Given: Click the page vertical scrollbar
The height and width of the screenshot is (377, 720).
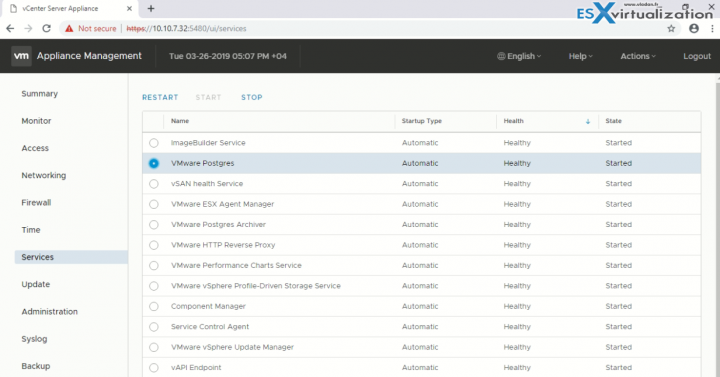Looking at the screenshot, I should pyautogui.click(x=717, y=225).
